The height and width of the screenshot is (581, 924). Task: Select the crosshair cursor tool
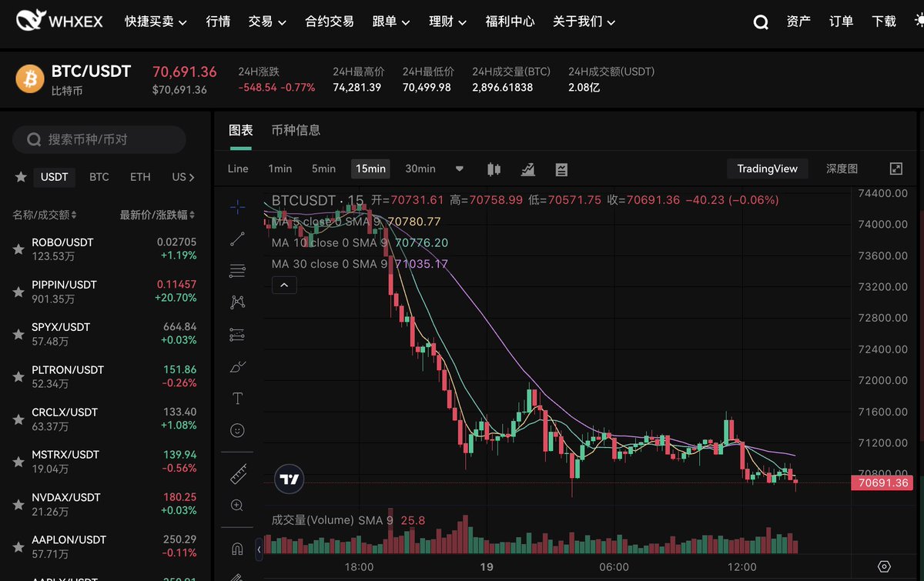[x=237, y=206]
